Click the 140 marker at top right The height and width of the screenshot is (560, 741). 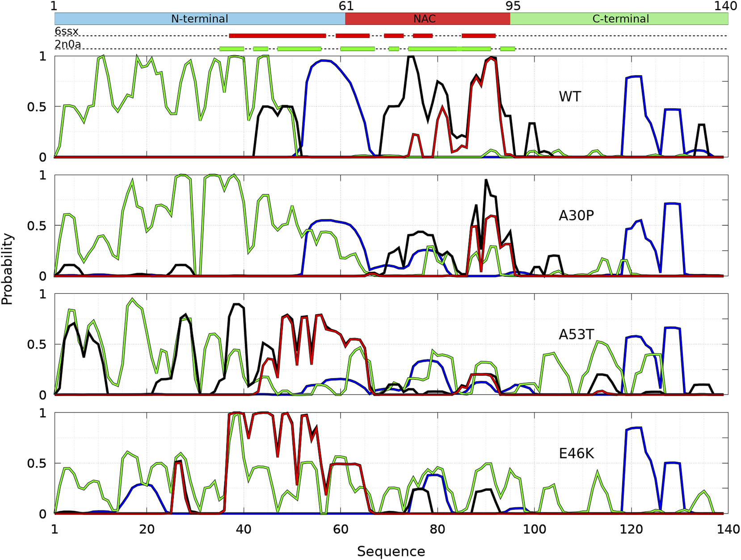coord(725,6)
